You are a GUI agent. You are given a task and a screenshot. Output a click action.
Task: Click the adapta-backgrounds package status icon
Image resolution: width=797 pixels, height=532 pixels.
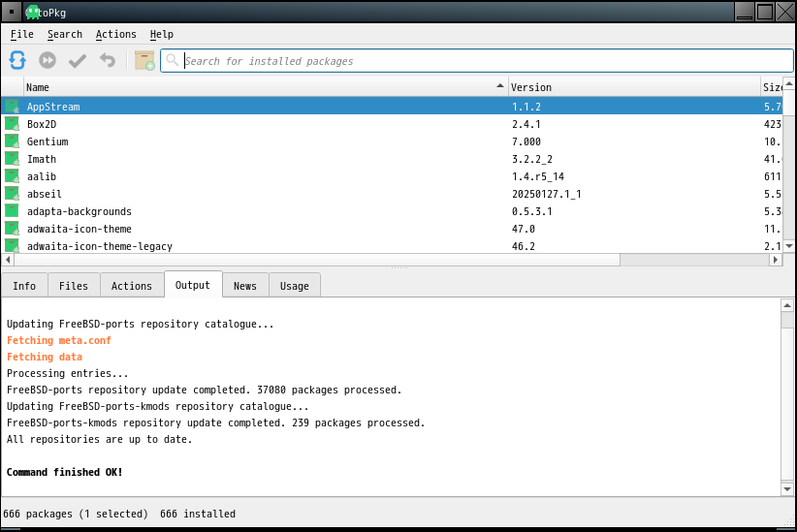13,211
